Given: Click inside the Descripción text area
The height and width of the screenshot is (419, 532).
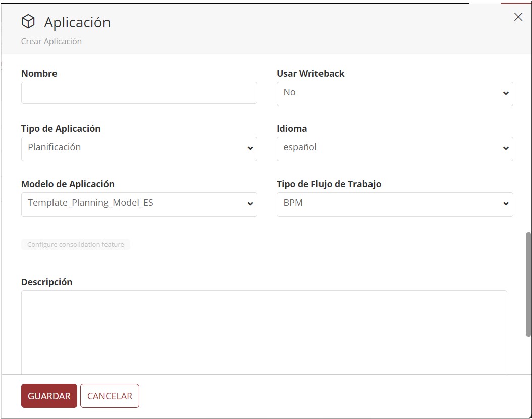Looking at the screenshot, I should coord(264,333).
